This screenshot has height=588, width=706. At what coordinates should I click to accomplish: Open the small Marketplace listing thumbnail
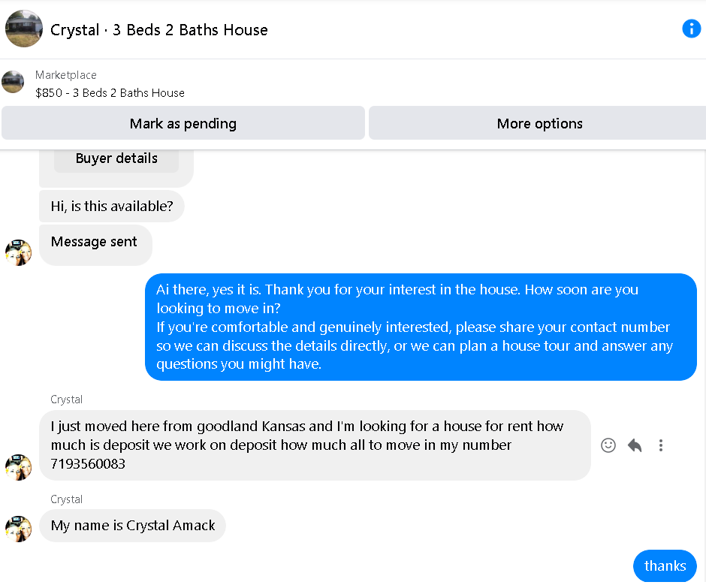[x=13, y=82]
